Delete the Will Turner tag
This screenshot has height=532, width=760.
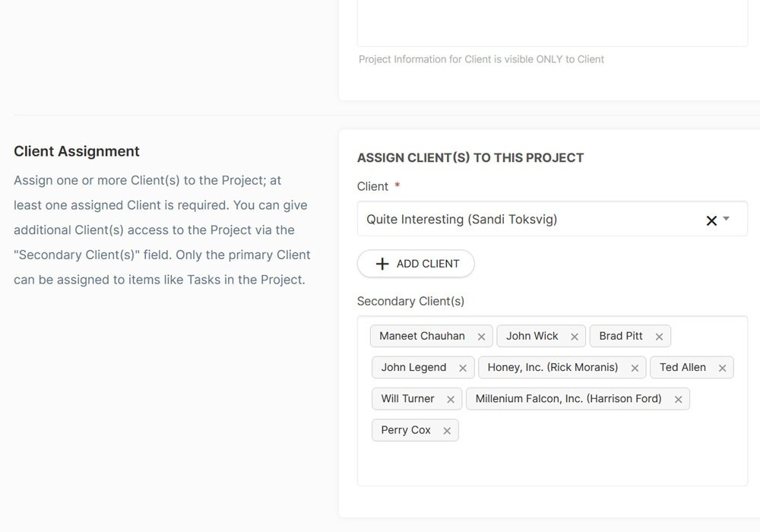click(450, 399)
